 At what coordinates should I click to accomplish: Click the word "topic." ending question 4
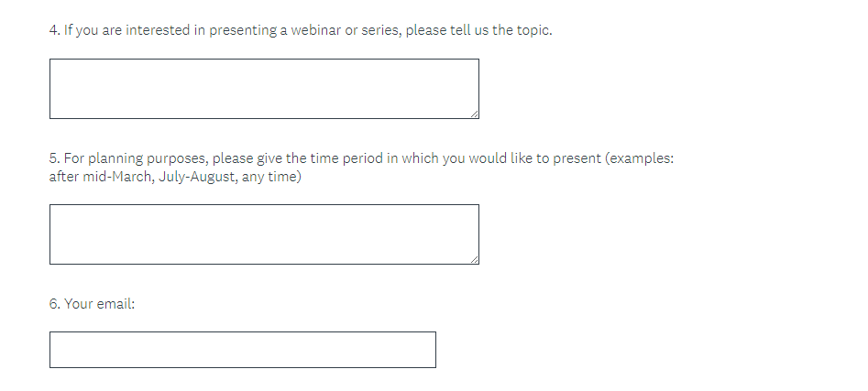pos(533,30)
